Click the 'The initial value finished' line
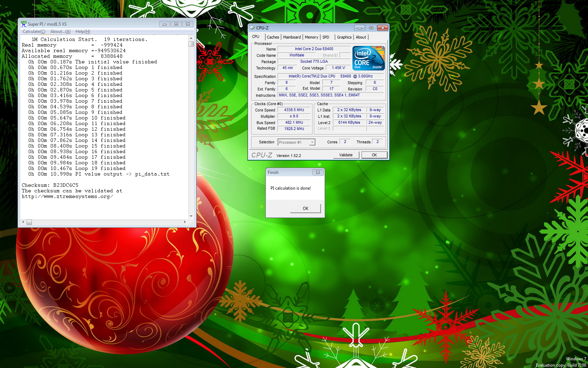The height and width of the screenshot is (368, 588). click(93, 62)
